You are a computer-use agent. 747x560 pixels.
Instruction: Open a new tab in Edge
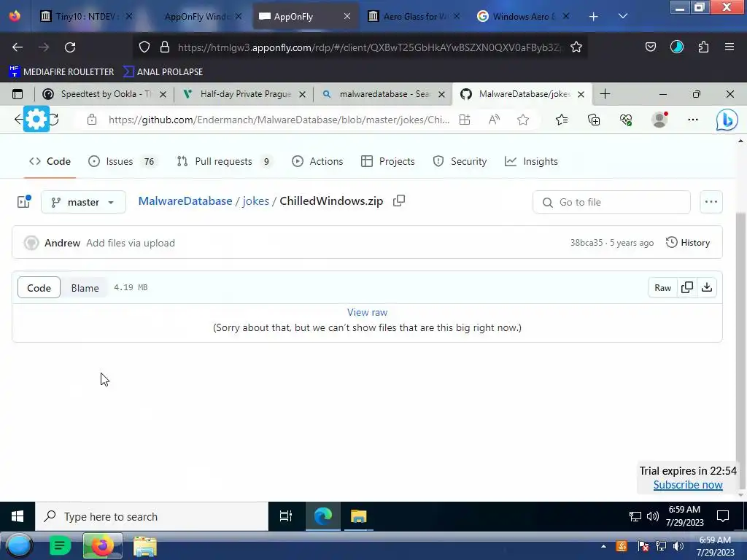(605, 94)
